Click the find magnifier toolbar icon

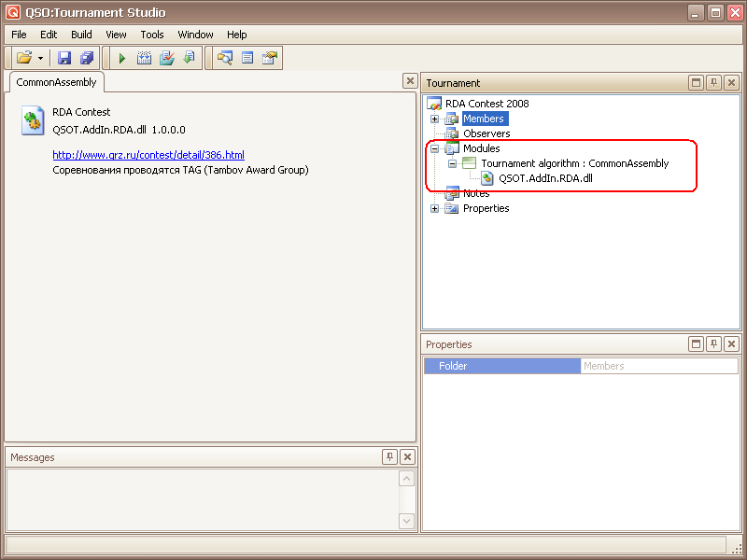pos(225,58)
